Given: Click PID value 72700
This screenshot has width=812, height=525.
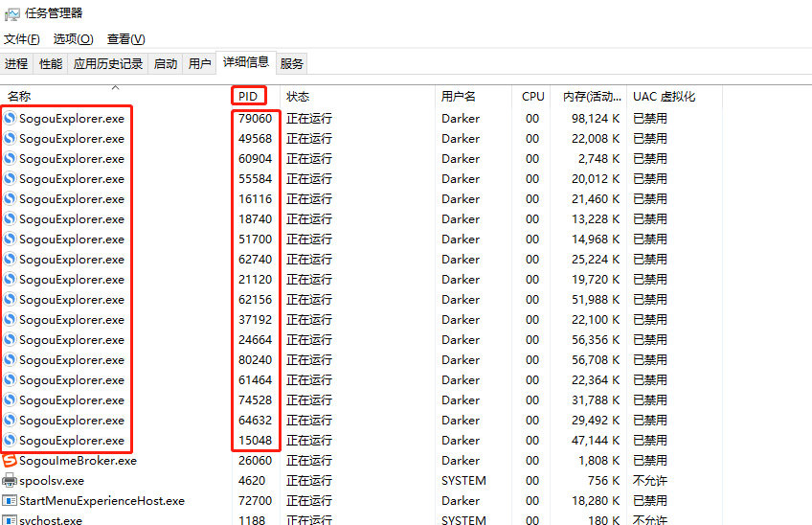Looking at the screenshot, I should (x=255, y=501).
